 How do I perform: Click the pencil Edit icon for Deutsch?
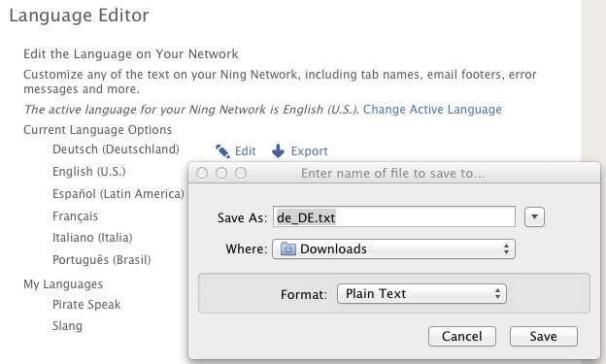pos(222,151)
